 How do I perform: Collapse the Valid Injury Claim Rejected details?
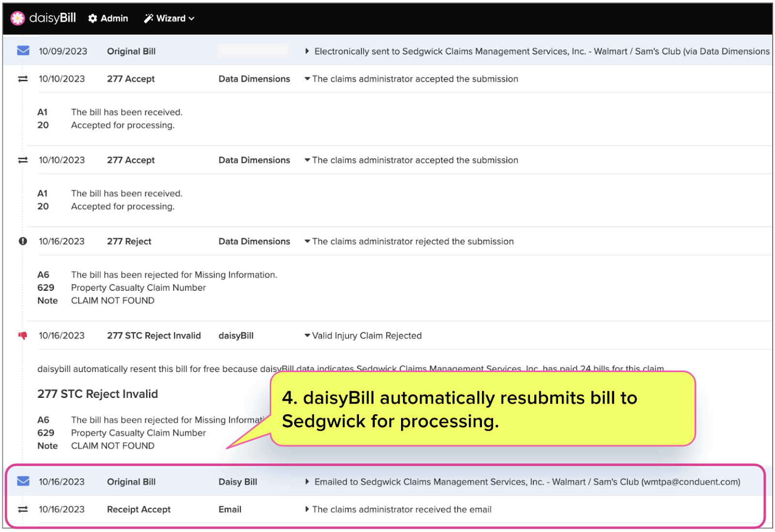coord(306,335)
